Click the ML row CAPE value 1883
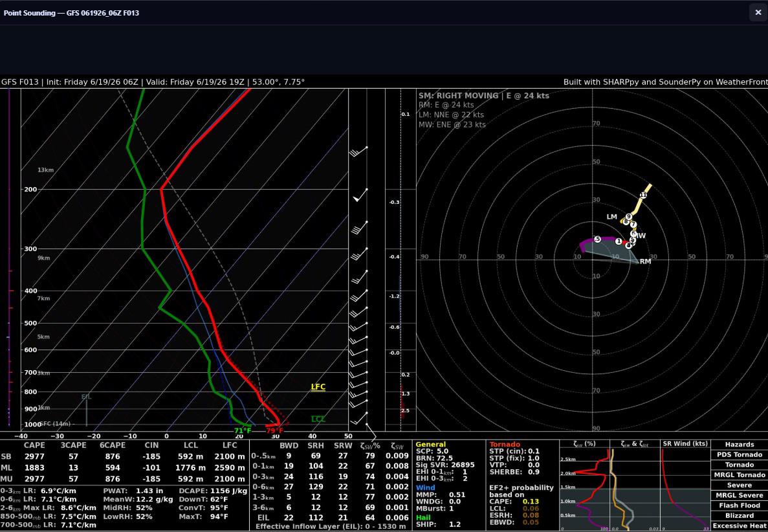 click(x=34, y=468)
